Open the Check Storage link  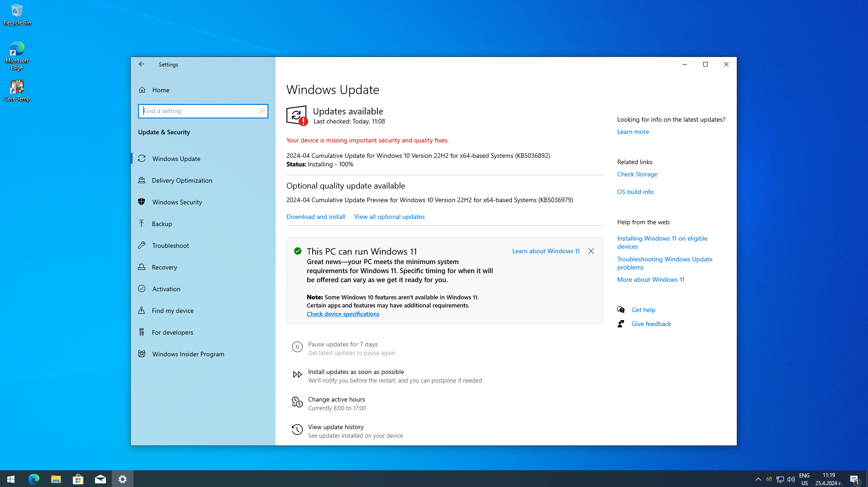(637, 175)
